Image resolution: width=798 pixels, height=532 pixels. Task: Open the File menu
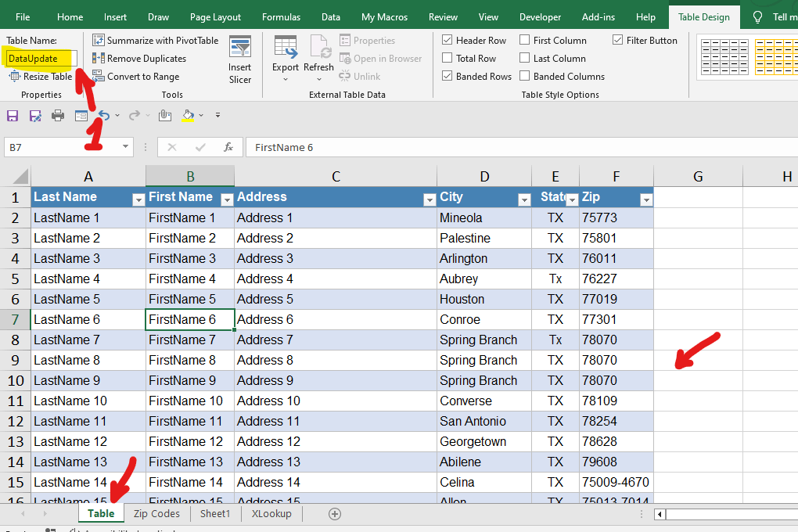23,16
